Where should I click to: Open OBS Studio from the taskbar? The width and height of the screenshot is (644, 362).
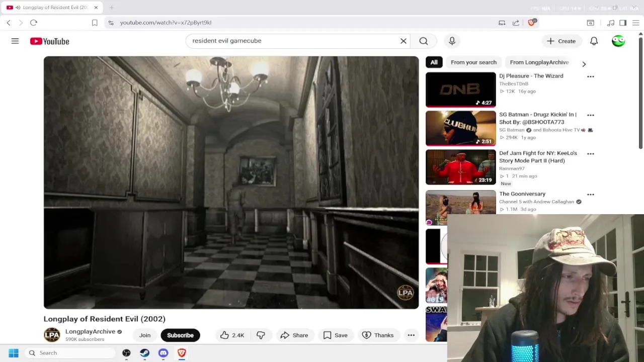[x=126, y=353]
